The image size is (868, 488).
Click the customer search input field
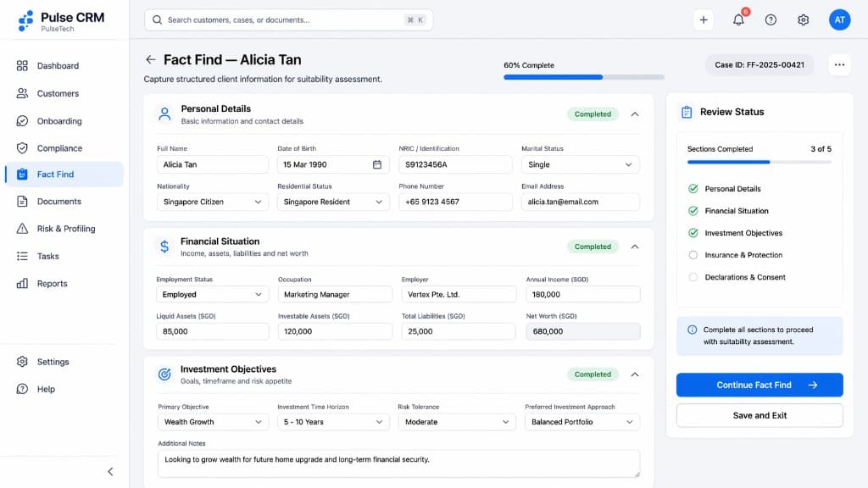click(288, 19)
